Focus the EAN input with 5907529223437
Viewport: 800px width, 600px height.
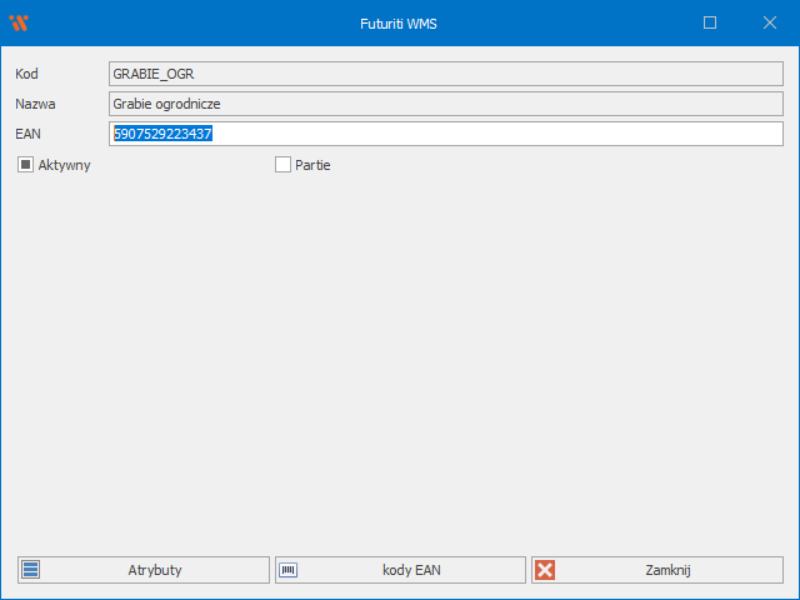[x=445, y=134]
